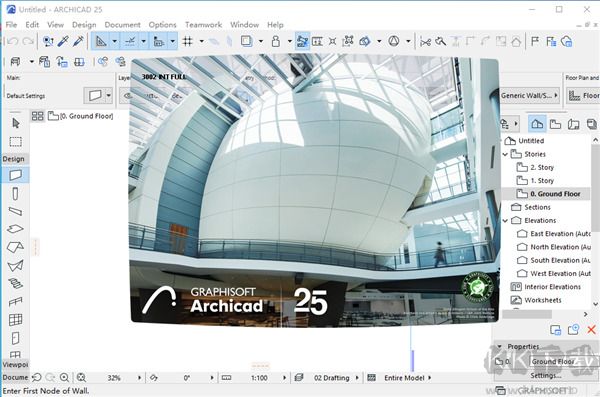The height and width of the screenshot is (397, 600).
Task: Click the Inject Parameters syringe icon
Action: click(78, 41)
